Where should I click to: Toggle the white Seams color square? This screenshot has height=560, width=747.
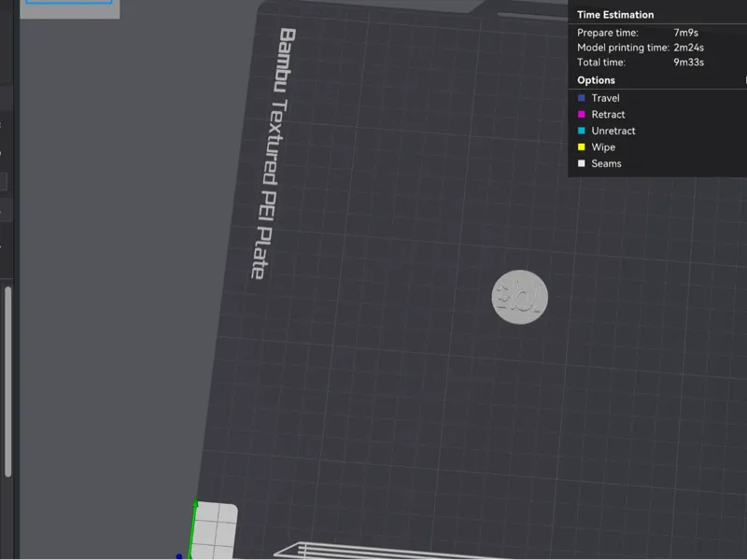(581, 163)
